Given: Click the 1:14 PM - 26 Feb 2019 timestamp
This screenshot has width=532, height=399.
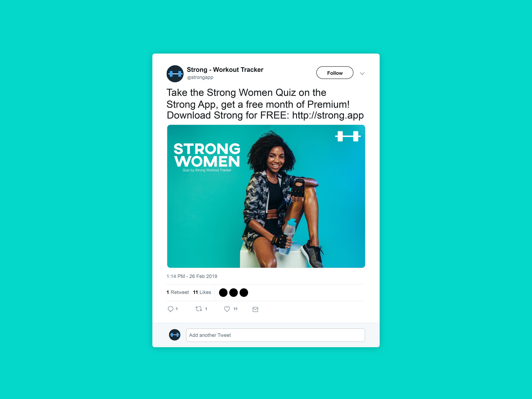Looking at the screenshot, I should [x=192, y=276].
